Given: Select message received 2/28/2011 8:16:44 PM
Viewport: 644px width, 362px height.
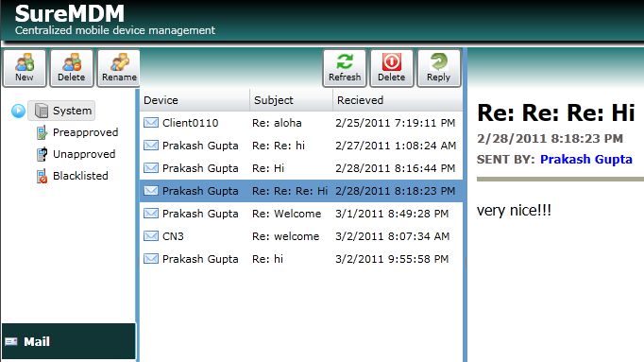Looking at the screenshot, I should [x=395, y=168].
